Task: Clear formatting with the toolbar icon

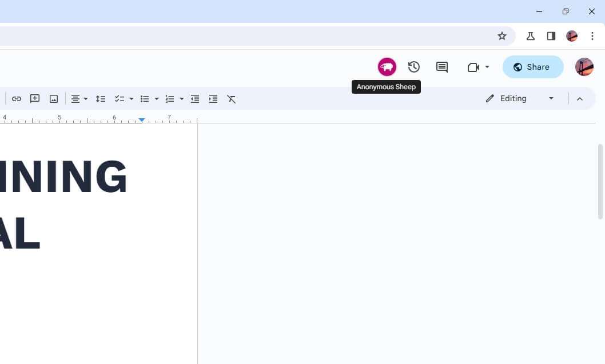Action: point(232,98)
